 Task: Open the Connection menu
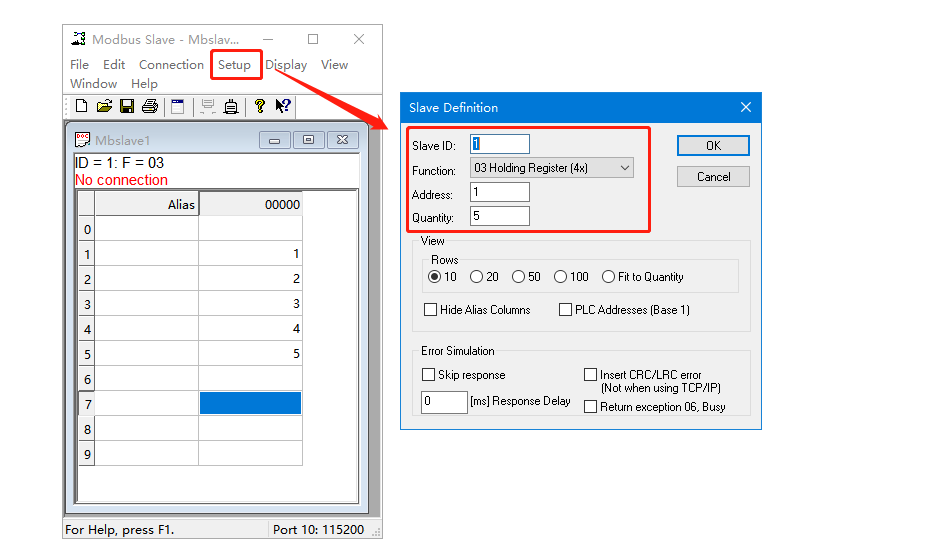point(171,65)
